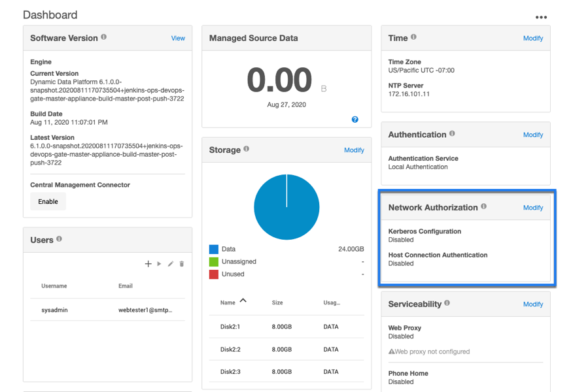
Task: Click the Size column header
Action: click(x=277, y=303)
